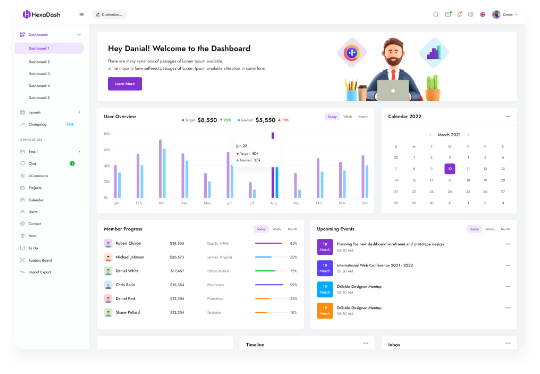The height and width of the screenshot is (374, 540).
Task: Select highlighted date 10 in calendar
Action: (450, 169)
